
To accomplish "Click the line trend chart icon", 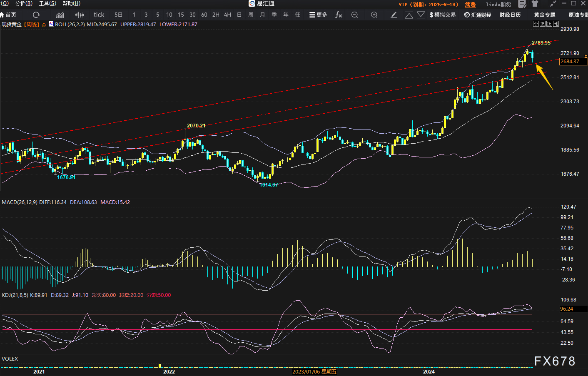I will pos(60,15).
